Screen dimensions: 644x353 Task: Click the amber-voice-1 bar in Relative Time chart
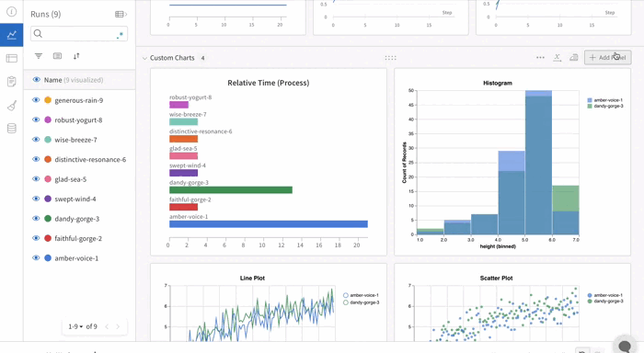tap(269, 224)
